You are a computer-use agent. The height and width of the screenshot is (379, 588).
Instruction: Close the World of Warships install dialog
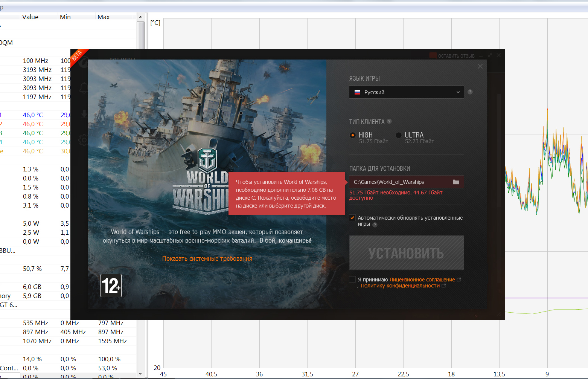[480, 66]
